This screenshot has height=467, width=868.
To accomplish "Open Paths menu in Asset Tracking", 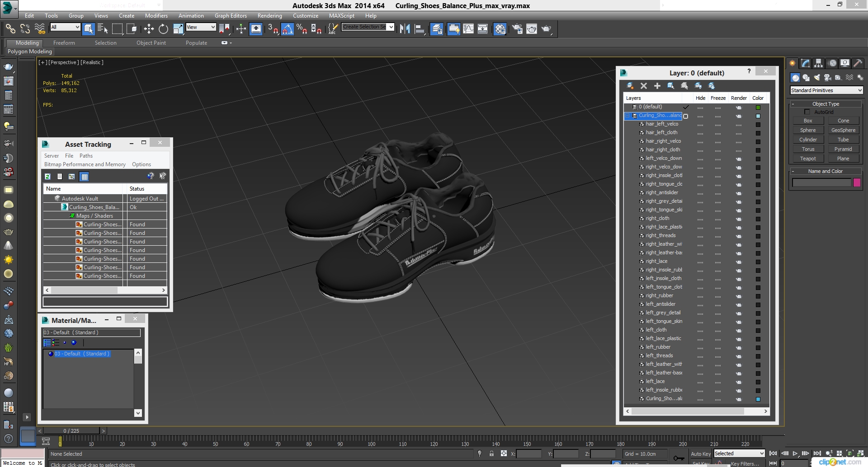I will 86,156.
